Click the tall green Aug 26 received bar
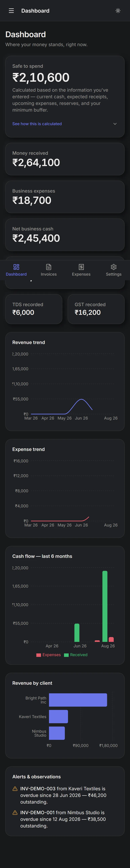This screenshot has width=130, height=868. click(105, 607)
